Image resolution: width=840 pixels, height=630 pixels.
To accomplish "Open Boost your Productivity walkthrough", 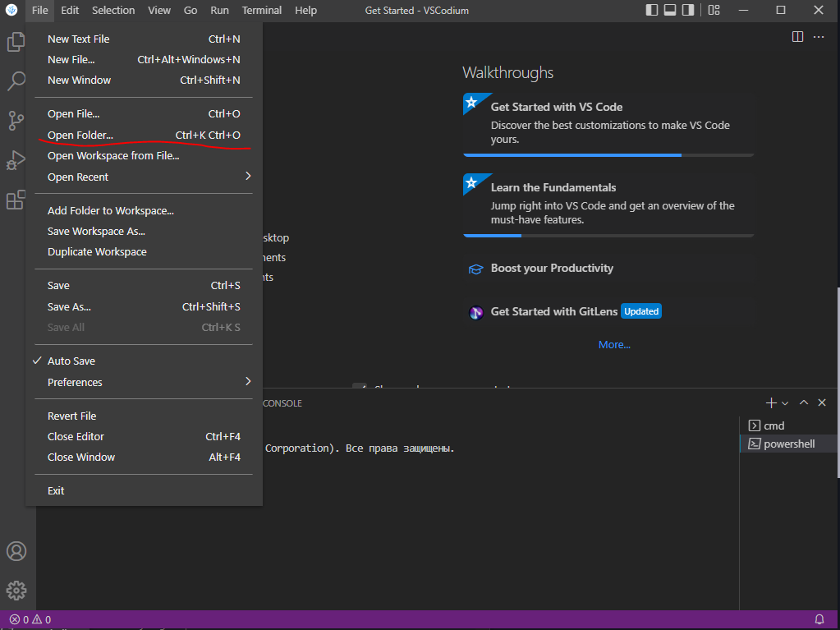I will [x=608, y=269].
